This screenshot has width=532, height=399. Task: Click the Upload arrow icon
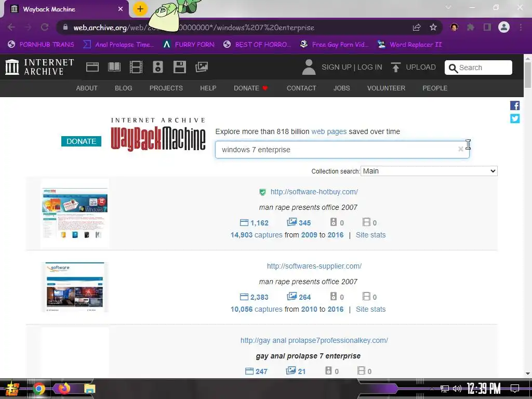point(395,67)
